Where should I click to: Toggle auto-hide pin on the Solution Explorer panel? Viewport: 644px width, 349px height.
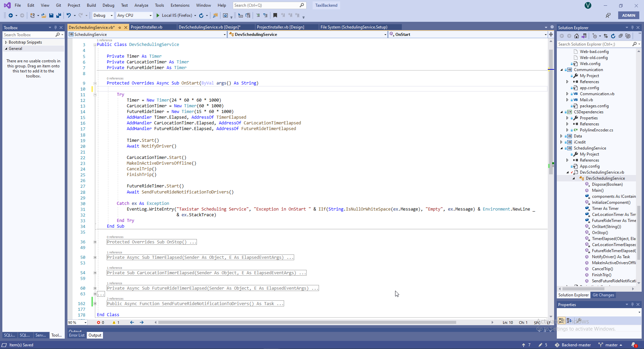coord(632,27)
